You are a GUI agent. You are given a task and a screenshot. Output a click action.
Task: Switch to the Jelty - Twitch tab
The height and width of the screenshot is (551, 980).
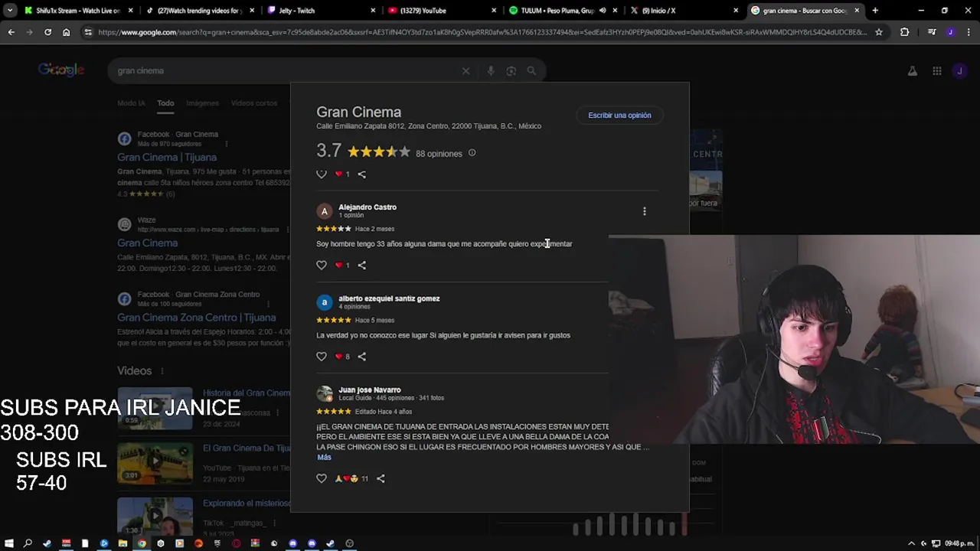(322, 11)
